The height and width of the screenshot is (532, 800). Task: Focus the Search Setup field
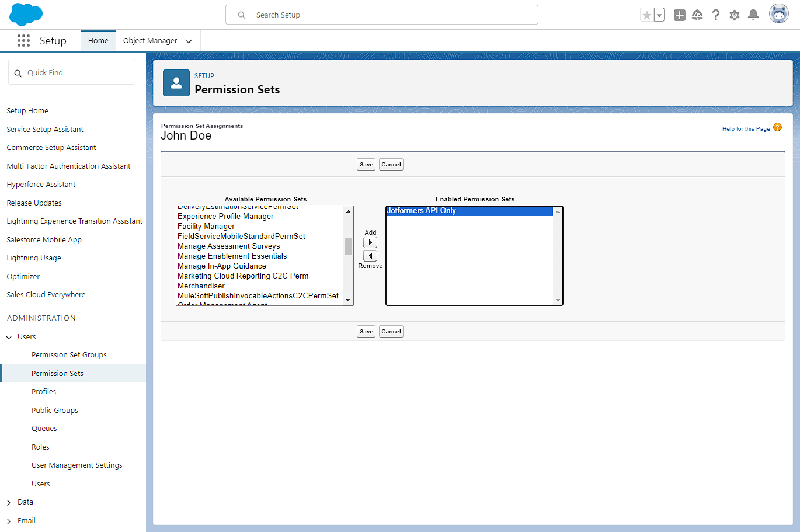click(x=382, y=15)
